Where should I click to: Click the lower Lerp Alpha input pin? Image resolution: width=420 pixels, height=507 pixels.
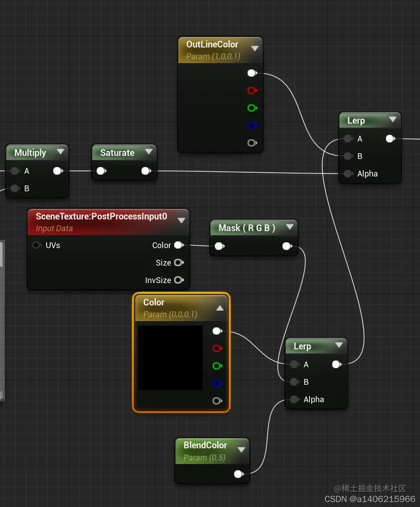coord(295,400)
